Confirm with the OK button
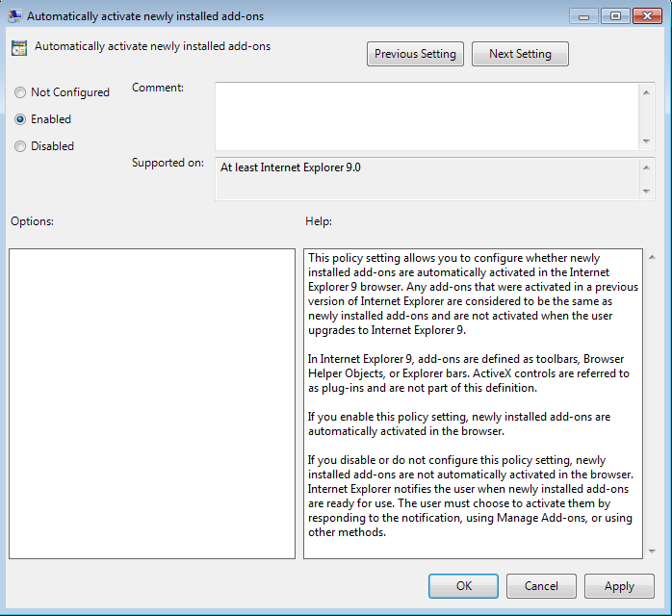Screen dimensions: 672x616 463,586
